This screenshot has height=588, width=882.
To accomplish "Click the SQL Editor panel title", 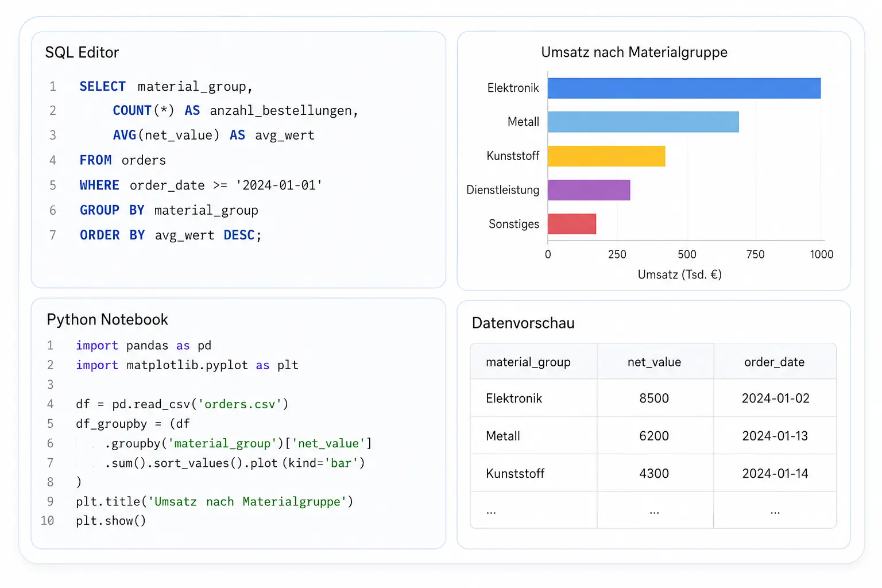I will click(x=82, y=52).
